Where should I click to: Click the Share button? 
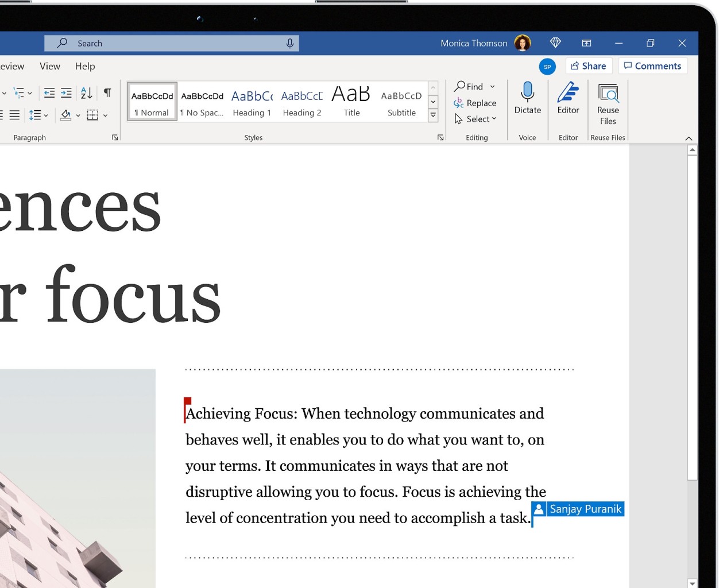(589, 65)
